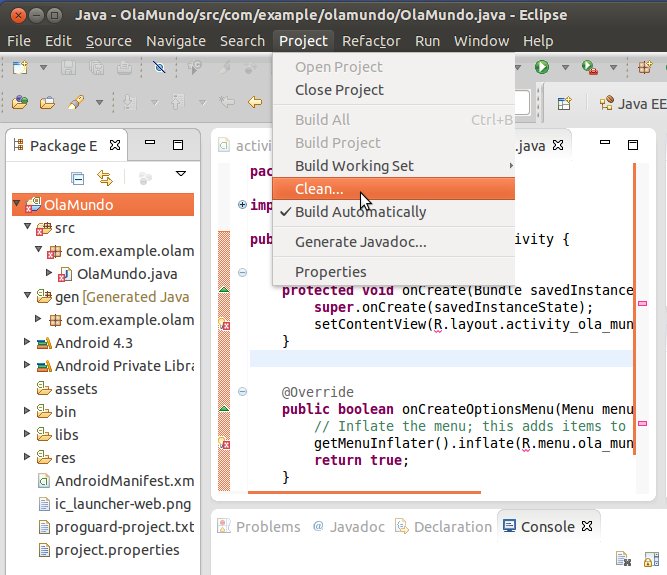The width and height of the screenshot is (667, 575).
Task: Select project.properties file
Action: point(109,550)
